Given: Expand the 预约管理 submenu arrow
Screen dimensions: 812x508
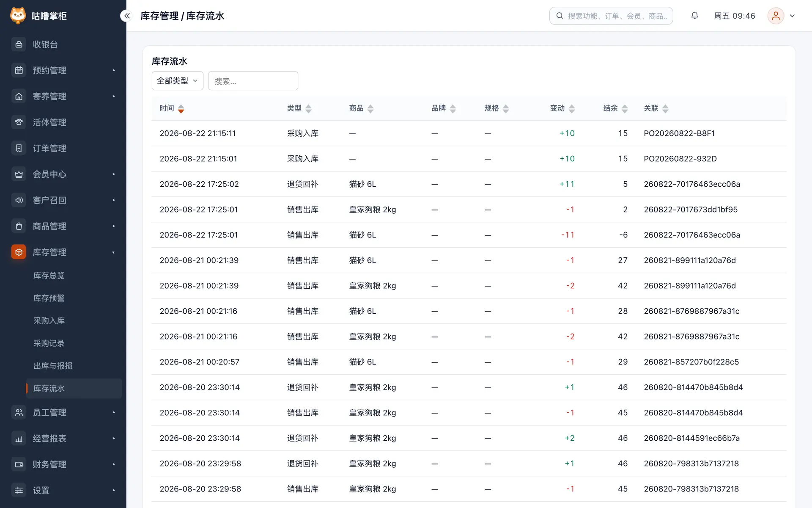Looking at the screenshot, I should tap(114, 70).
